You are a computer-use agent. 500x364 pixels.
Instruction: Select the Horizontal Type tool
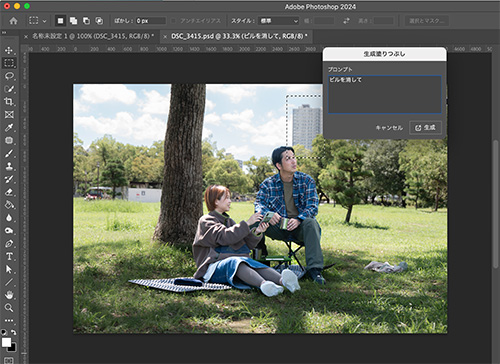pos(9,256)
